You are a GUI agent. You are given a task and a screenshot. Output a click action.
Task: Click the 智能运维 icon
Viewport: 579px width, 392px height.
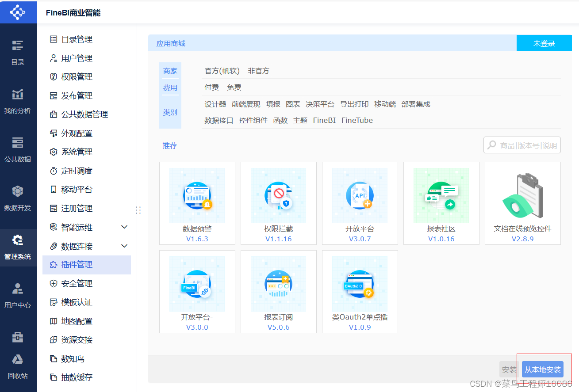point(54,227)
